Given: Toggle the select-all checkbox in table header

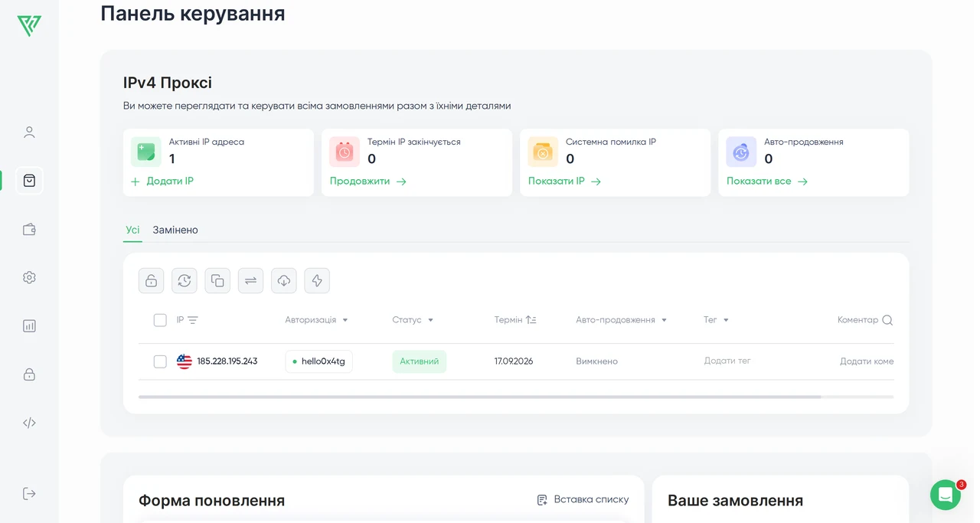Looking at the screenshot, I should click(160, 320).
